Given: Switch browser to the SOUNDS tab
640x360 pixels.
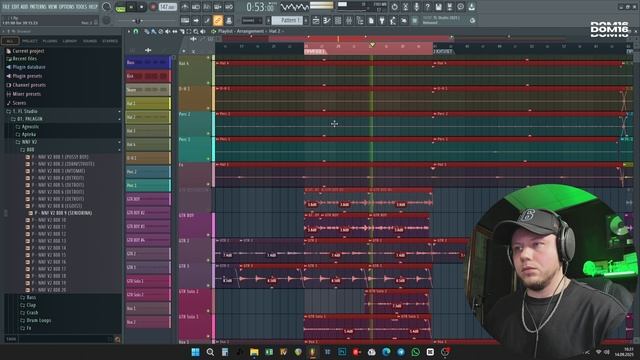Looking at the screenshot, I should pyautogui.click(x=90, y=41).
